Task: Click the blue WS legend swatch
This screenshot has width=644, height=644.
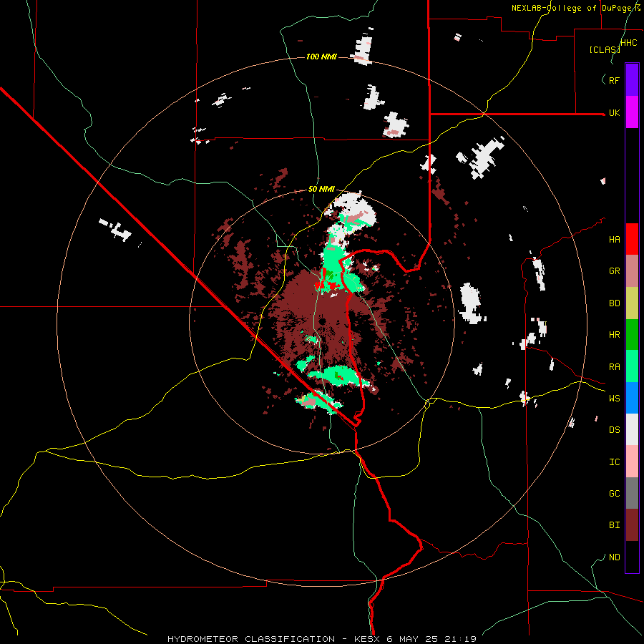Action: (x=632, y=398)
